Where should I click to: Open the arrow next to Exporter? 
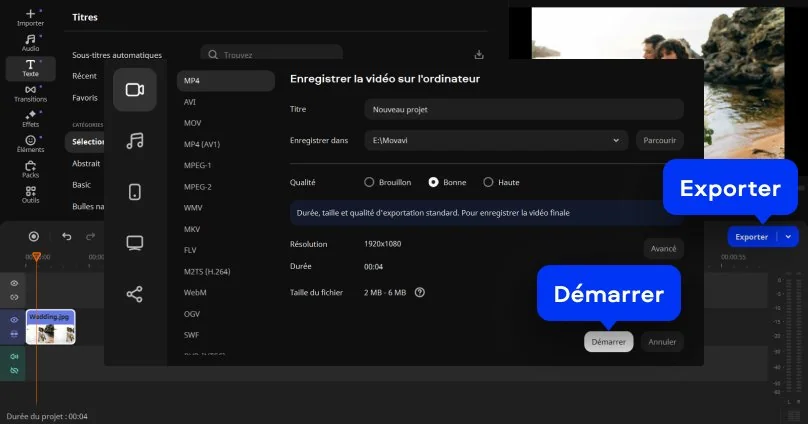(x=789, y=237)
